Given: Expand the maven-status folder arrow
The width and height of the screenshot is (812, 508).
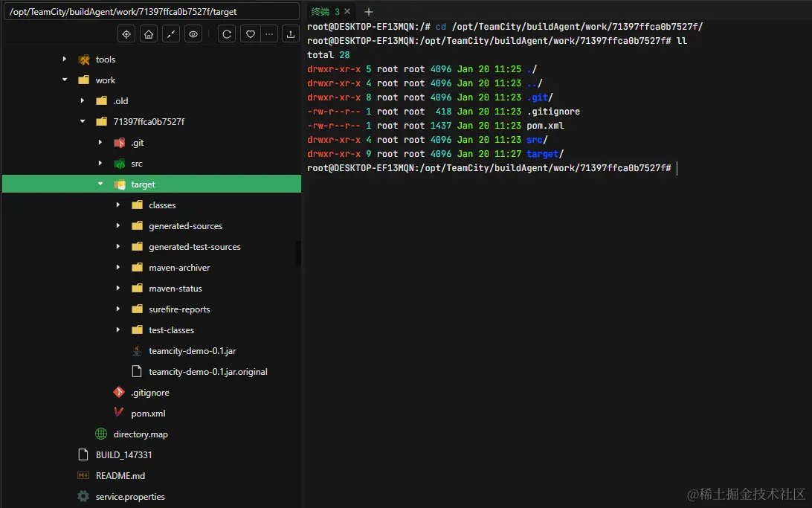Looking at the screenshot, I should 117,288.
